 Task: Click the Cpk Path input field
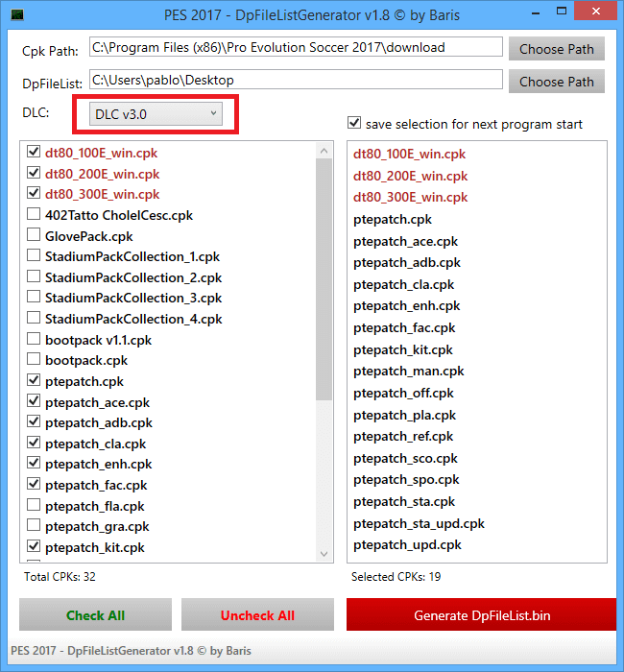pyautogui.click(x=296, y=47)
